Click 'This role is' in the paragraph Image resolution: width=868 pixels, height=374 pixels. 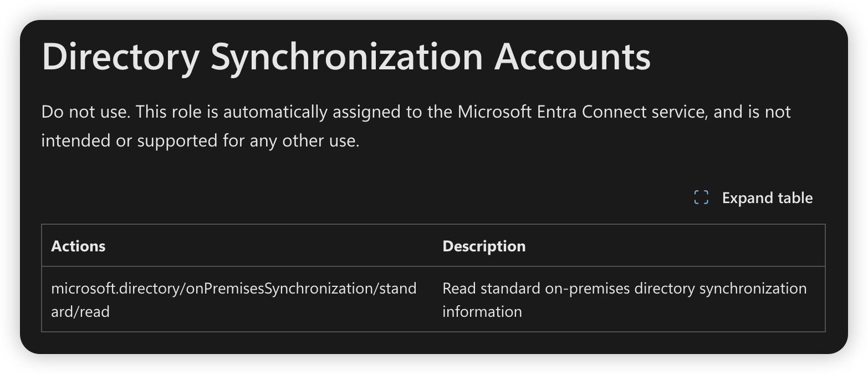(x=177, y=112)
